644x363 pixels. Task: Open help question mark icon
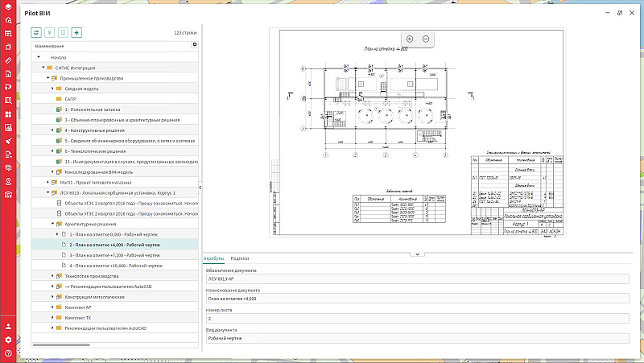(8, 353)
